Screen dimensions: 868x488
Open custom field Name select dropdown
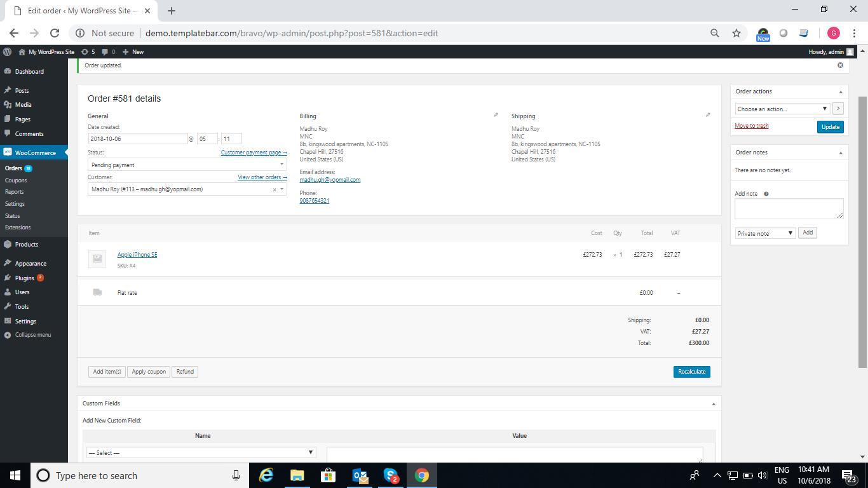(201, 453)
